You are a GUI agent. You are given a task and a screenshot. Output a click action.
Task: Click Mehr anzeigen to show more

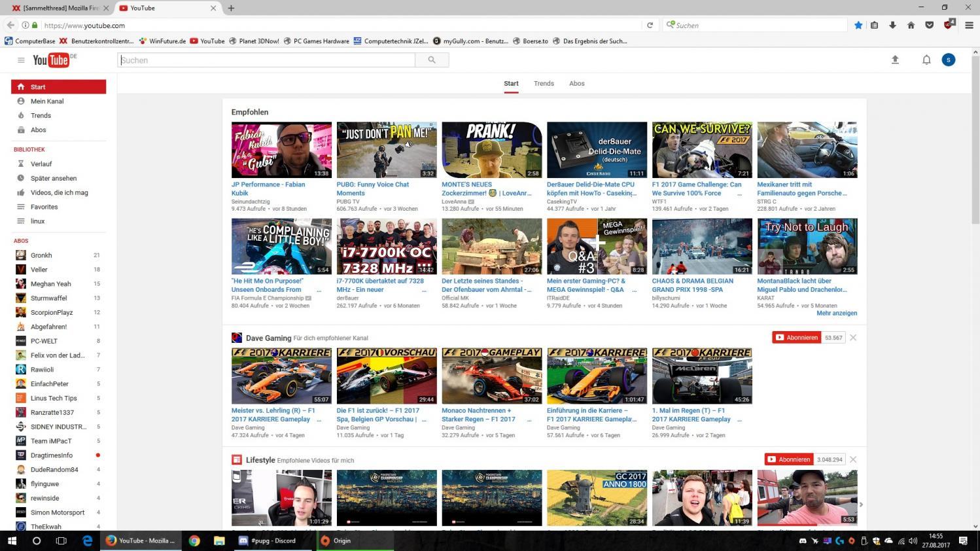point(837,313)
